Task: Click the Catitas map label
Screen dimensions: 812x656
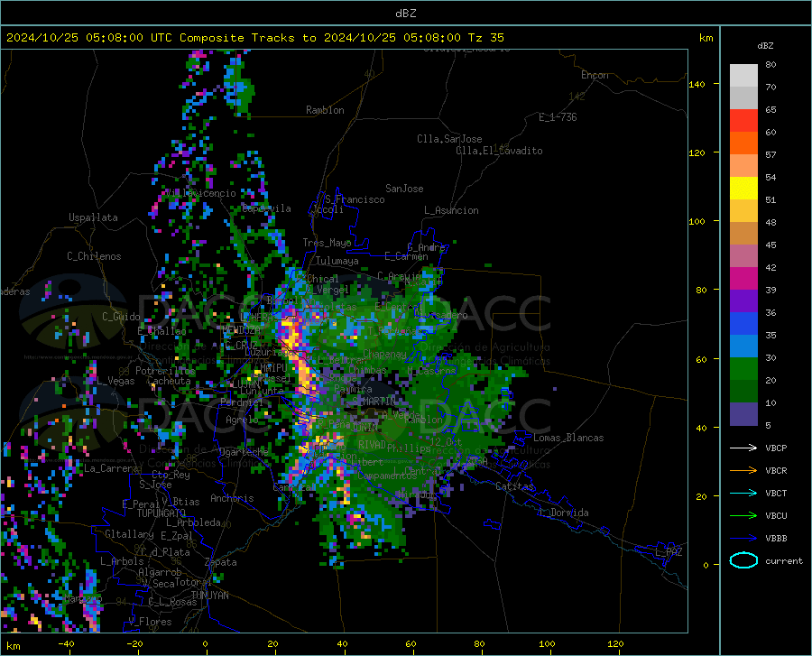Action: click(x=514, y=486)
